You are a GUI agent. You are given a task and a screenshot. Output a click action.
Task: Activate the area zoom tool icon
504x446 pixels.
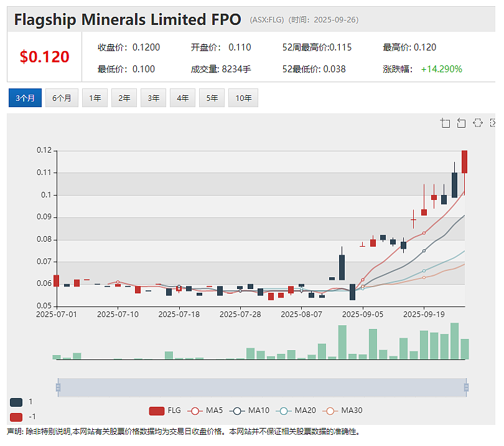[x=445, y=123]
